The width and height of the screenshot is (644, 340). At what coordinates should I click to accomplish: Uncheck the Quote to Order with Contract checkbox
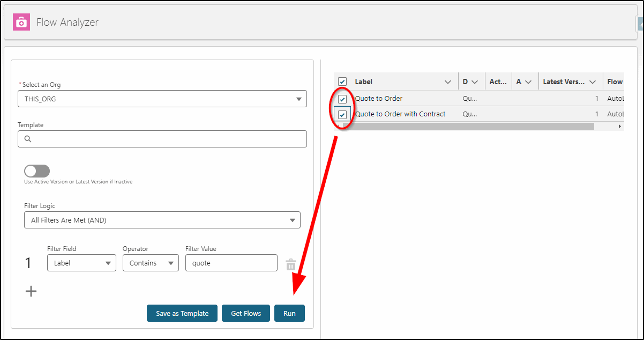click(x=342, y=114)
